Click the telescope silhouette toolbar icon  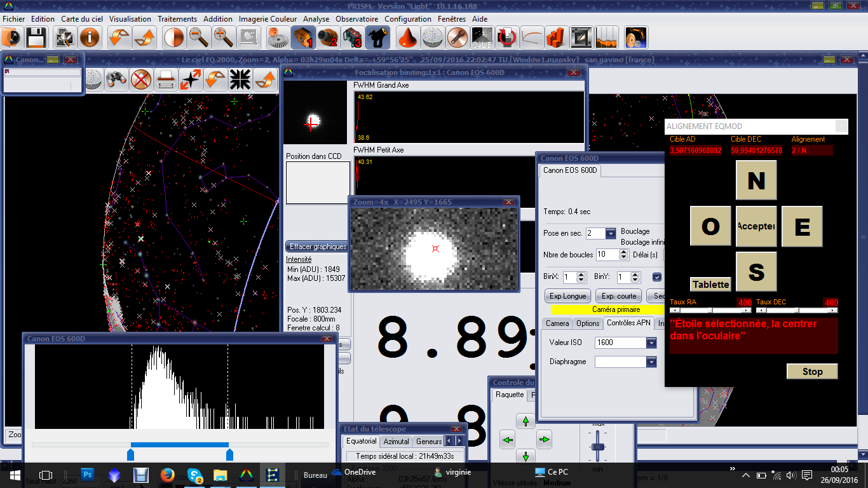(377, 38)
